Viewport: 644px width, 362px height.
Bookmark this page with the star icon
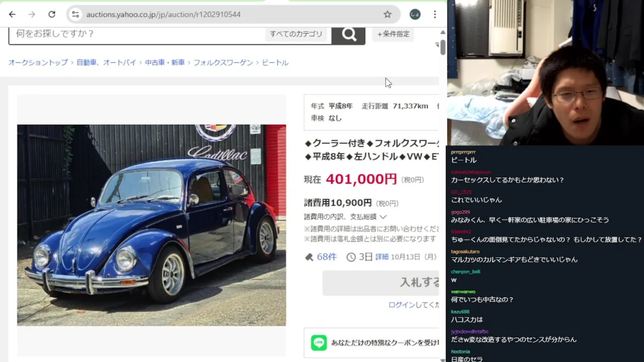(387, 15)
